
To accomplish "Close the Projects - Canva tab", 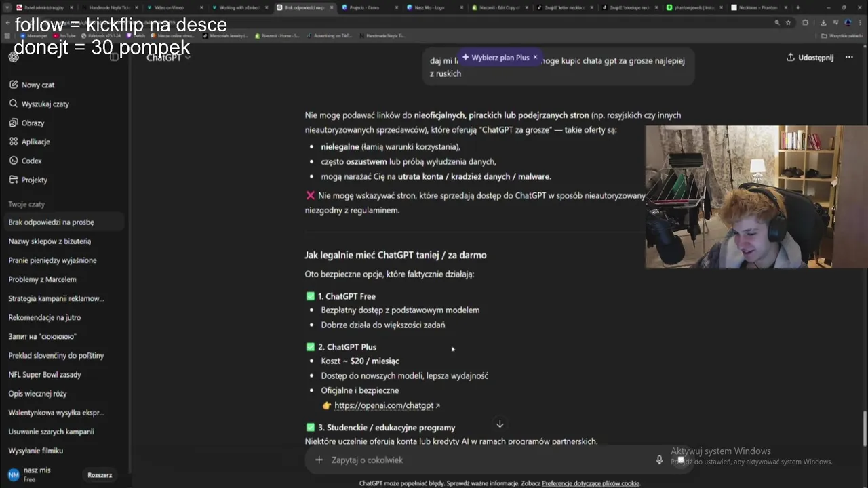I will 396,7.
